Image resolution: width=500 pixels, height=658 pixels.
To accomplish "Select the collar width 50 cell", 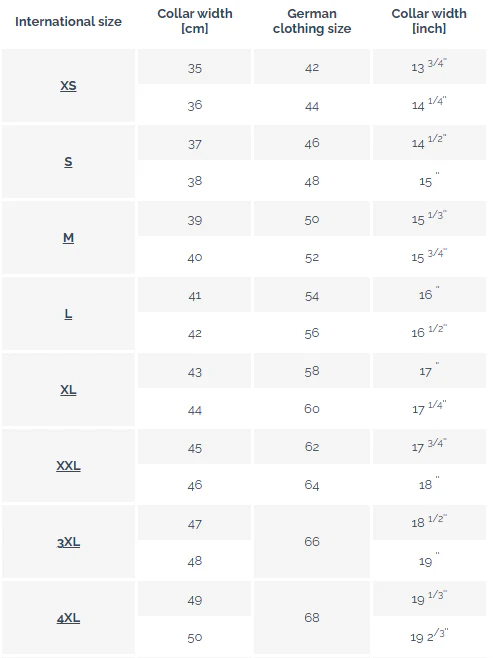I will (x=194, y=637).
